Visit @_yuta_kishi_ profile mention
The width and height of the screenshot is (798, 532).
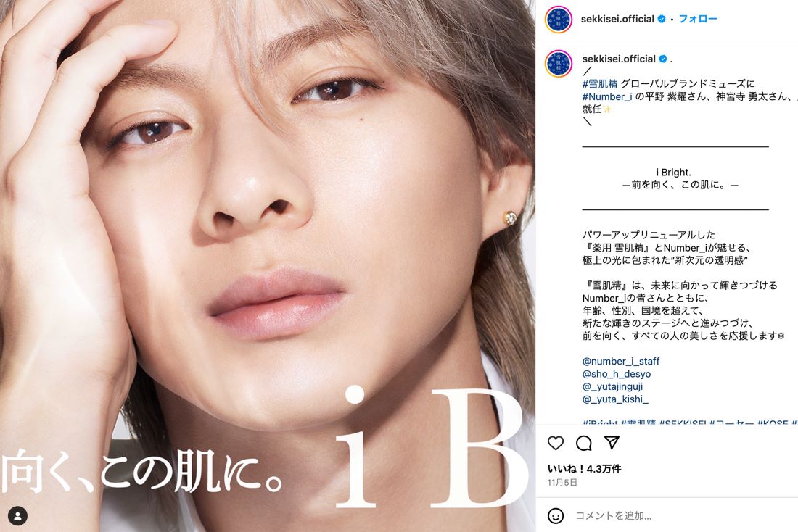615,399
